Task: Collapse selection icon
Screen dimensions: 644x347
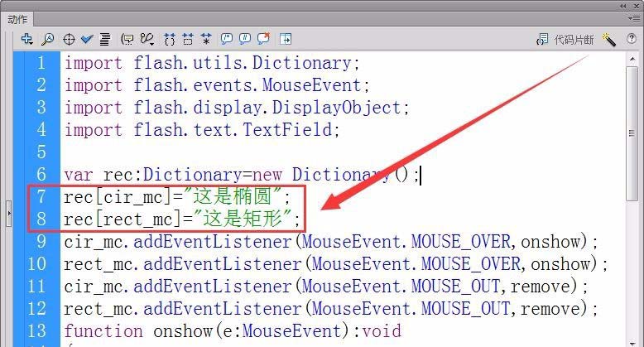Action: pos(188,39)
